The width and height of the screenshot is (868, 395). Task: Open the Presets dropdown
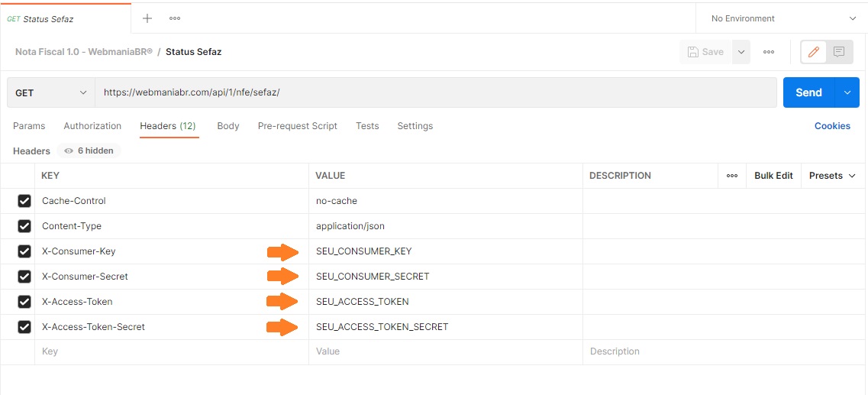(831, 176)
